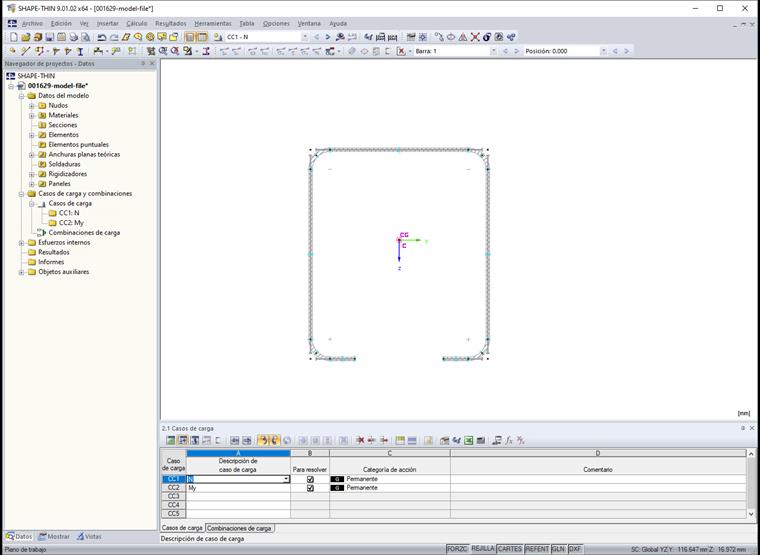The height and width of the screenshot is (555, 760).
Task: Click the blue molecule icon in top toolbar
Action: pyautogui.click(x=510, y=37)
